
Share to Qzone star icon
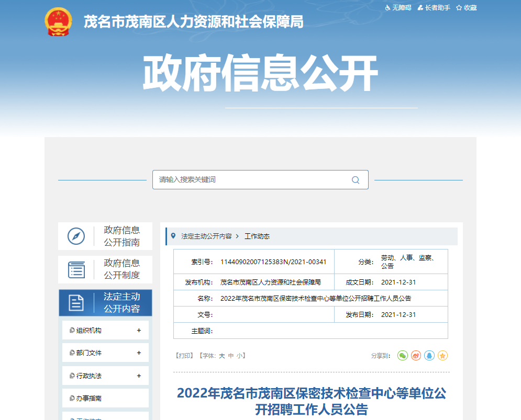tap(442, 356)
